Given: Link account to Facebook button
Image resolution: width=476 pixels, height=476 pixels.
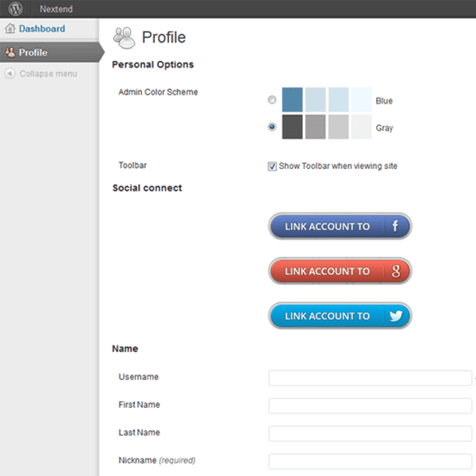Looking at the screenshot, I should coord(340,226).
